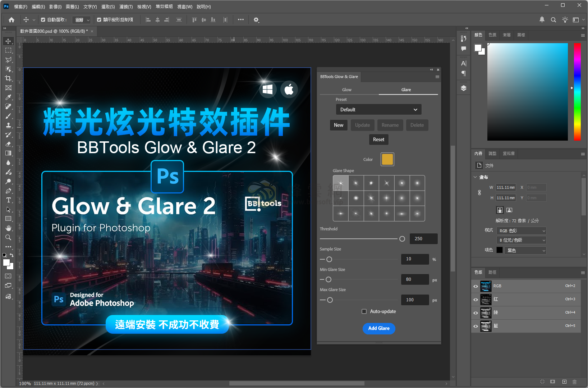This screenshot has width=588, height=388.
Task: Select the Path Selection tool
Action: (8, 209)
